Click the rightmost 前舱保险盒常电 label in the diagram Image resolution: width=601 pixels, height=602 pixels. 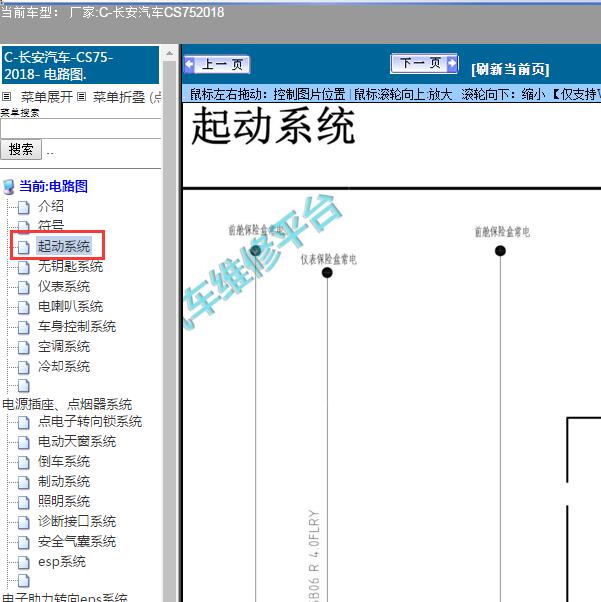tap(502, 232)
